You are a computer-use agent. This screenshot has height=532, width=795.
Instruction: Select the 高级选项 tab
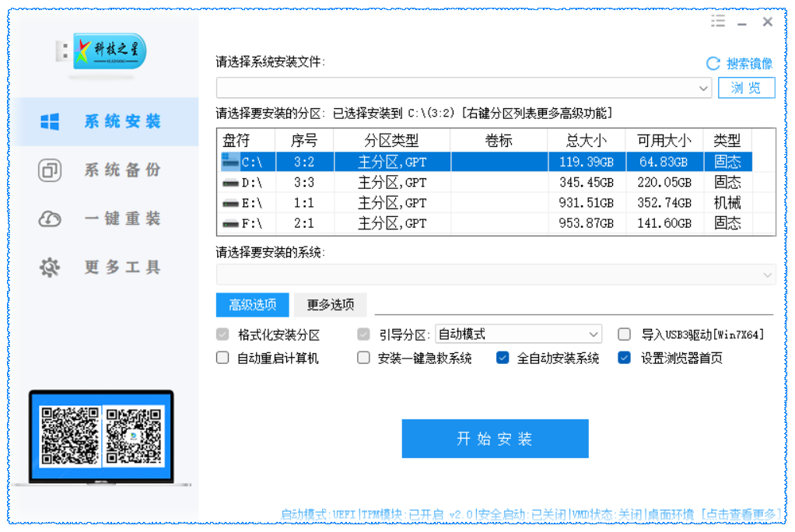pyautogui.click(x=252, y=305)
